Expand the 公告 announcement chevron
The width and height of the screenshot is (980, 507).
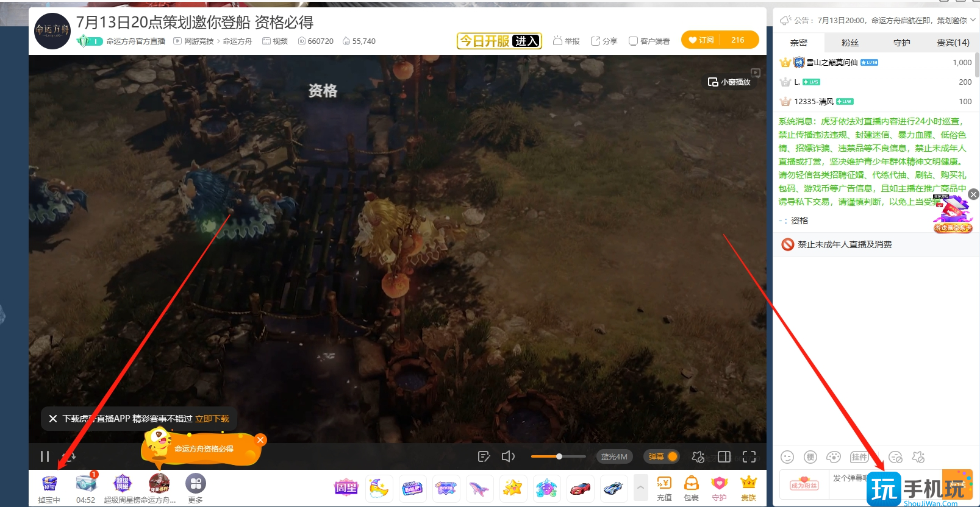click(x=973, y=20)
